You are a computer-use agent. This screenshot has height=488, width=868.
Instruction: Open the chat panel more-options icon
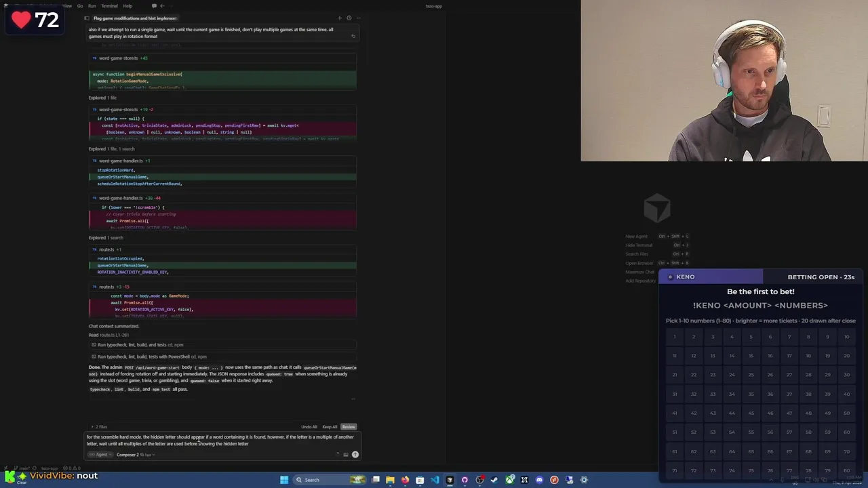pos(359,18)
